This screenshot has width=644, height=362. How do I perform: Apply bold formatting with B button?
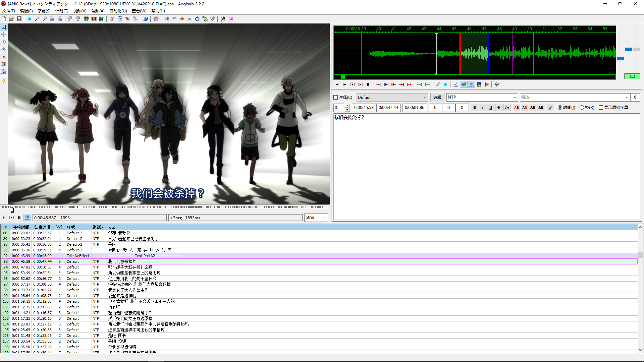(x=475, y=108)
